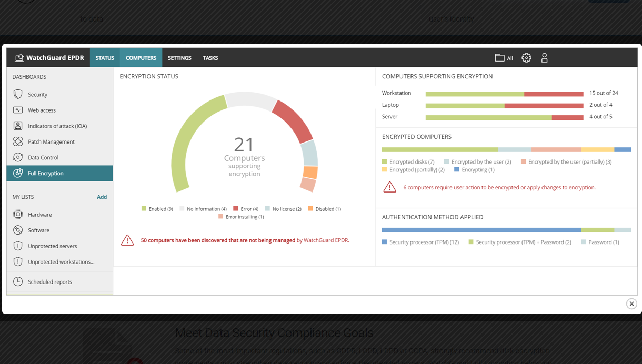Click Security processor (TPM) (12) legend
642x364 pixels.
coord(420,242)
